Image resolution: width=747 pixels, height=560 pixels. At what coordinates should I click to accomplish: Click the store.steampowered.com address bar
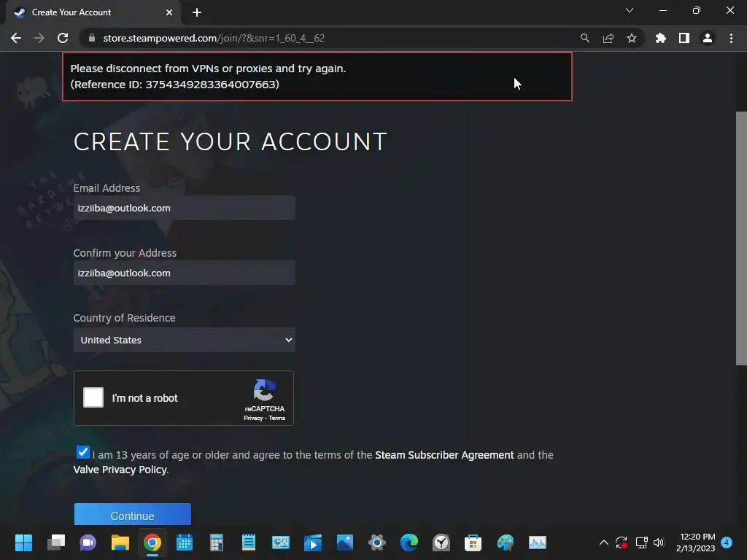[x=329, y=38]
